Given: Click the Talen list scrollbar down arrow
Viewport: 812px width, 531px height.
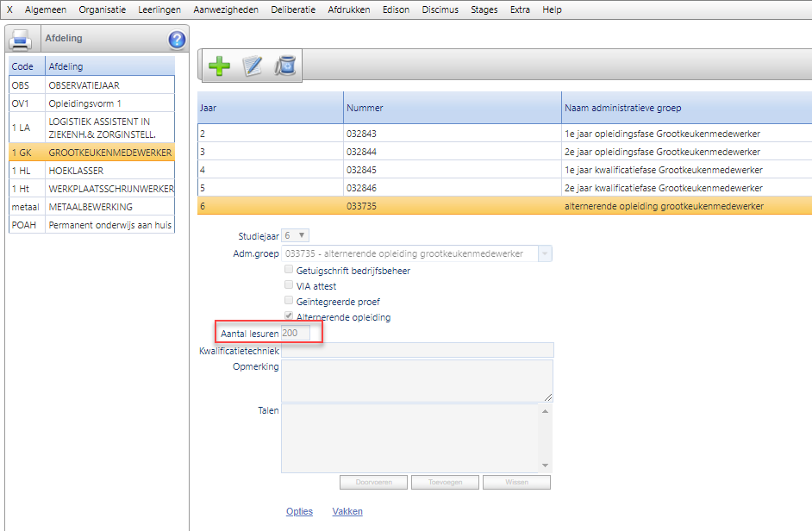Looking at the screenshot, I should coord(544,465).
